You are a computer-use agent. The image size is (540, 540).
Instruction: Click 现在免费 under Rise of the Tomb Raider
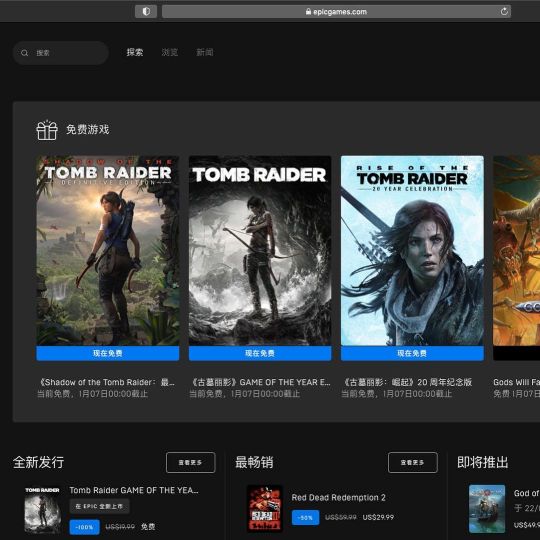point(412,353)
